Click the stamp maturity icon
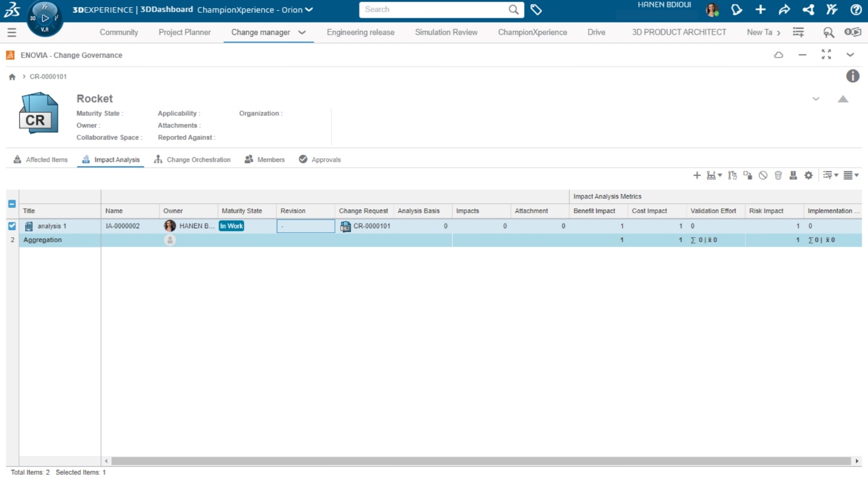Viewport: 868px width, 488px height. (x=793, y=175)
